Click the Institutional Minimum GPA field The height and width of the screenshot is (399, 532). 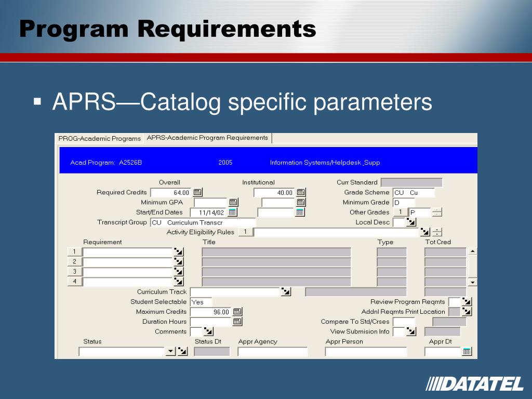coord(278,203)
